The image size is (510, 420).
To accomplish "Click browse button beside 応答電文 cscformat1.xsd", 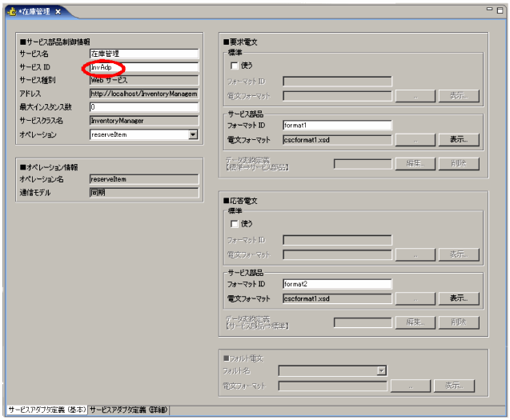I will point(416,298).
